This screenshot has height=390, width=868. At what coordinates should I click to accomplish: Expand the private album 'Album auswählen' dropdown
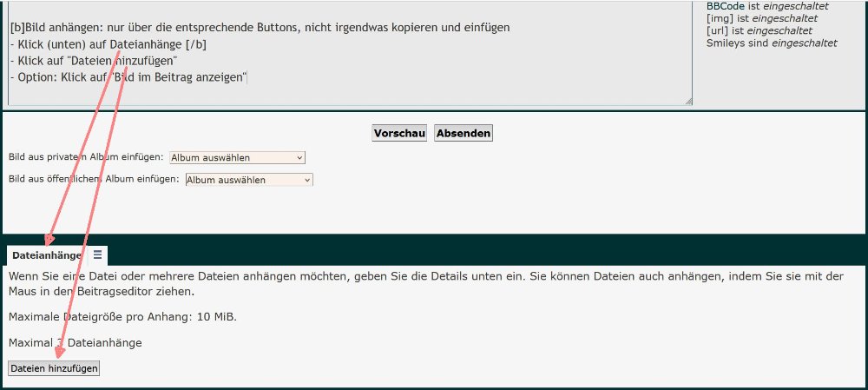(x=237, y=157)
